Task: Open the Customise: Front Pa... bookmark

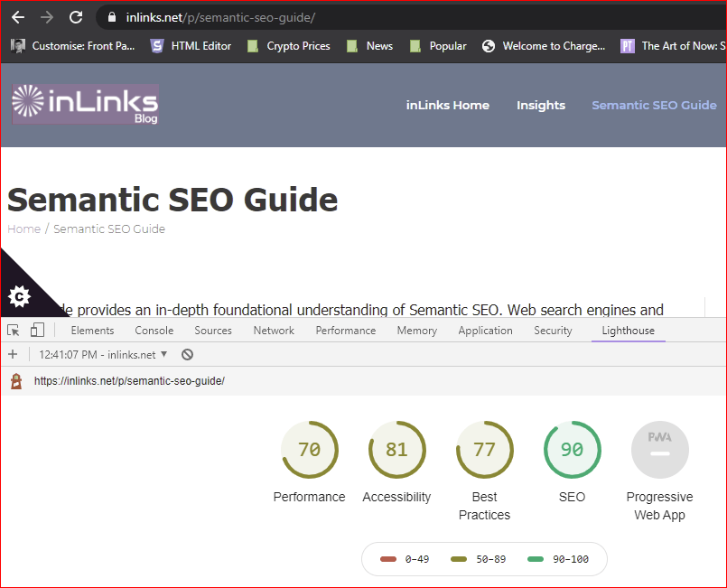Action: coord(72,46)
